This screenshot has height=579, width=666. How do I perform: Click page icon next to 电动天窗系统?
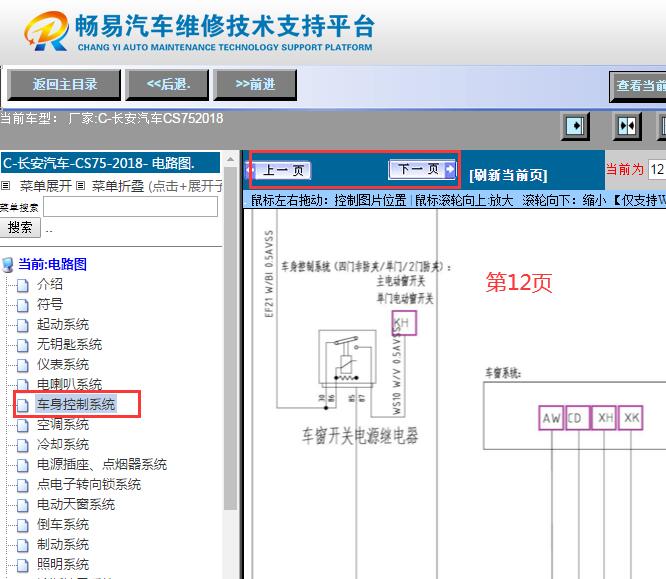23,506
